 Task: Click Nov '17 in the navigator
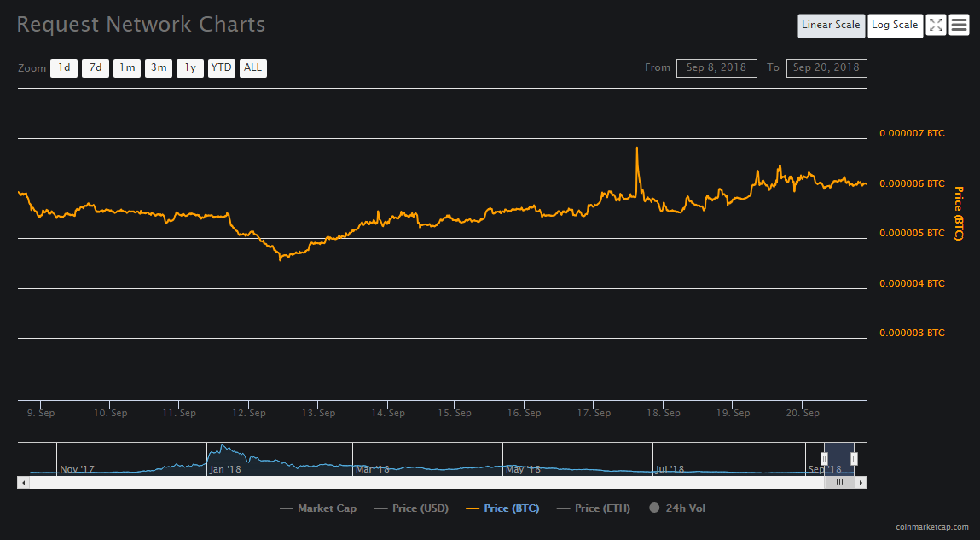(x=77, y=468)
